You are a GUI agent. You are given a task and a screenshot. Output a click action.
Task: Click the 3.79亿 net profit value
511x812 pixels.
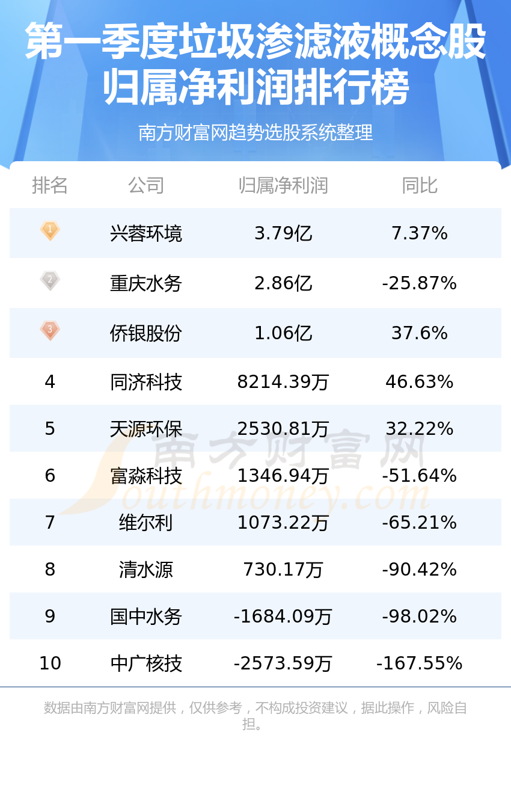click(x=283, y=233)
